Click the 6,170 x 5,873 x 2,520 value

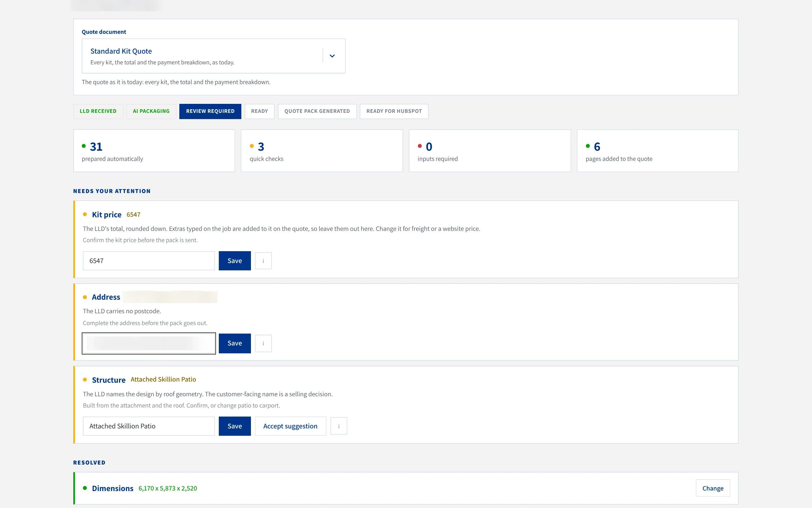(168, 489)
